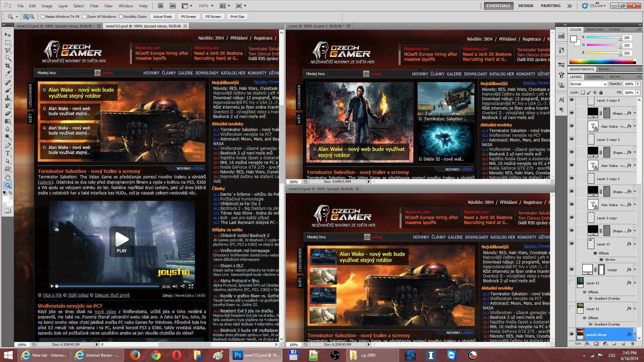The height and width of the screenshot is (362, 644).
Task: Open Chrome from the taskbar
Action: point(156,355)
